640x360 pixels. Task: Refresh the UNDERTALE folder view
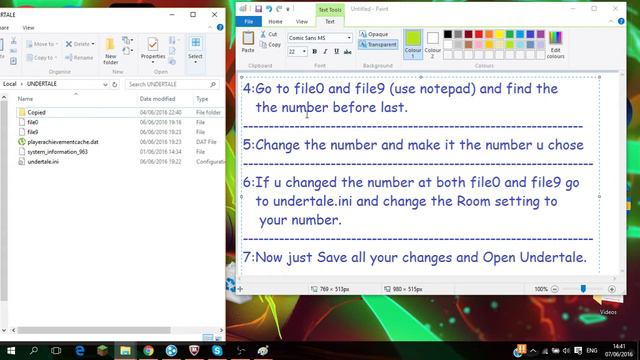tap(115, 84)
